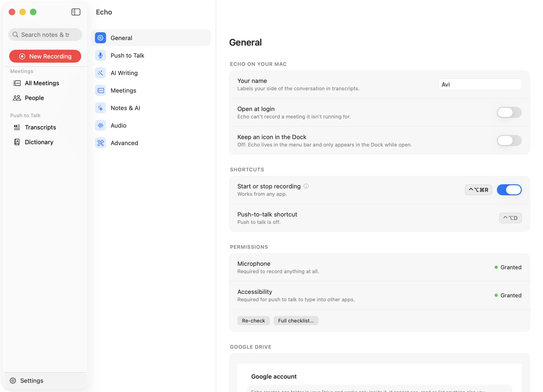Open Settings at sidebar bottom

click(x=45, y=381)
